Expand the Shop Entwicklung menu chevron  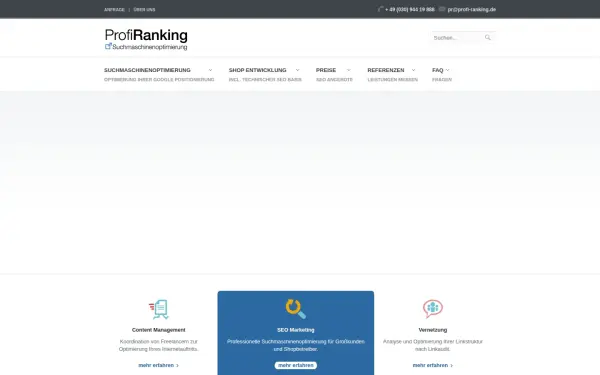coord(298,70)
